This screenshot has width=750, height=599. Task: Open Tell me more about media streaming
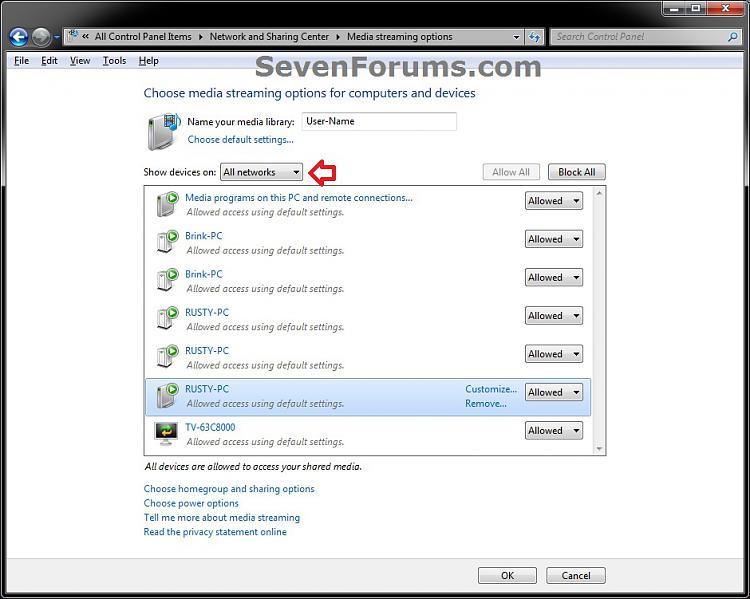[x=222, y=518]
